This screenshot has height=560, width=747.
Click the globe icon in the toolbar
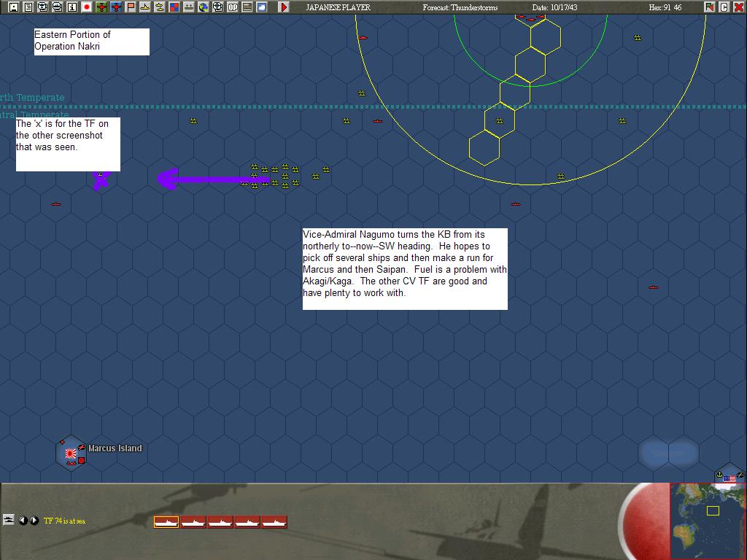(204, 7)
